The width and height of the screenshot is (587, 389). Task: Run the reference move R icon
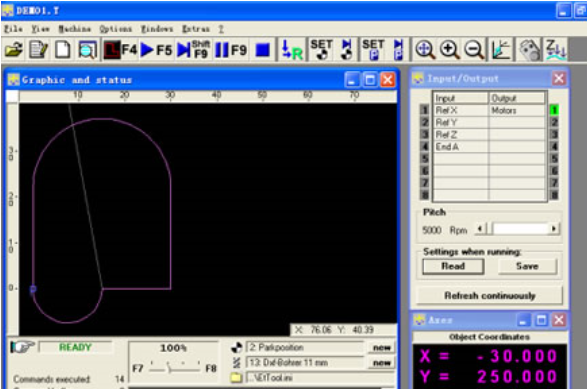point(292,50)
